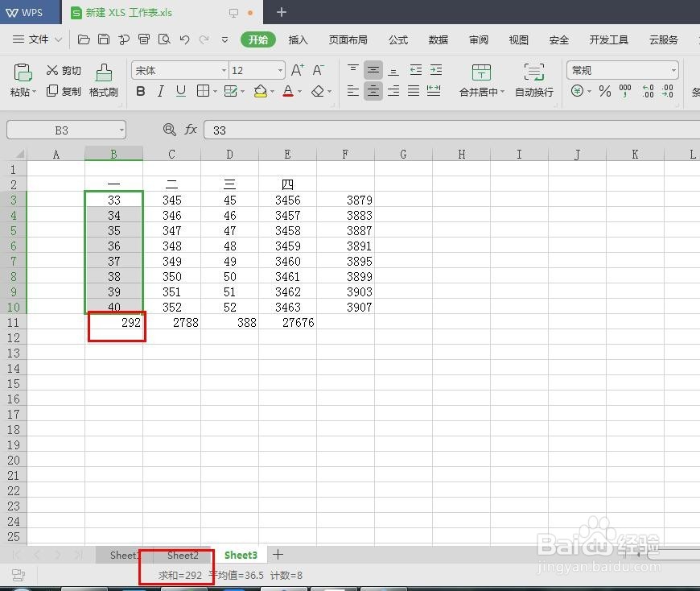Switch to the 视图 View tab

(x=518, y=39)
